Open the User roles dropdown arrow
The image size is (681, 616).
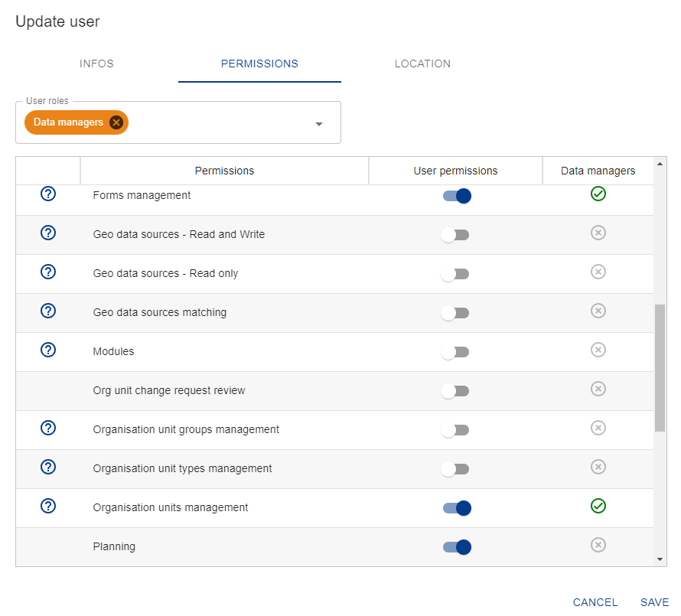click(319, 124)
